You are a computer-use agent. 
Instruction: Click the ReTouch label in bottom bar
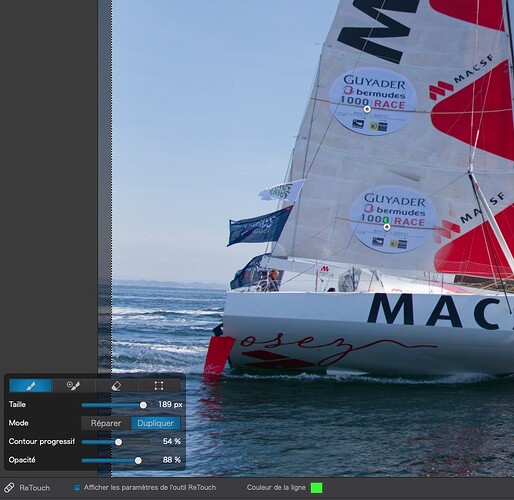[x=35, y=488]
